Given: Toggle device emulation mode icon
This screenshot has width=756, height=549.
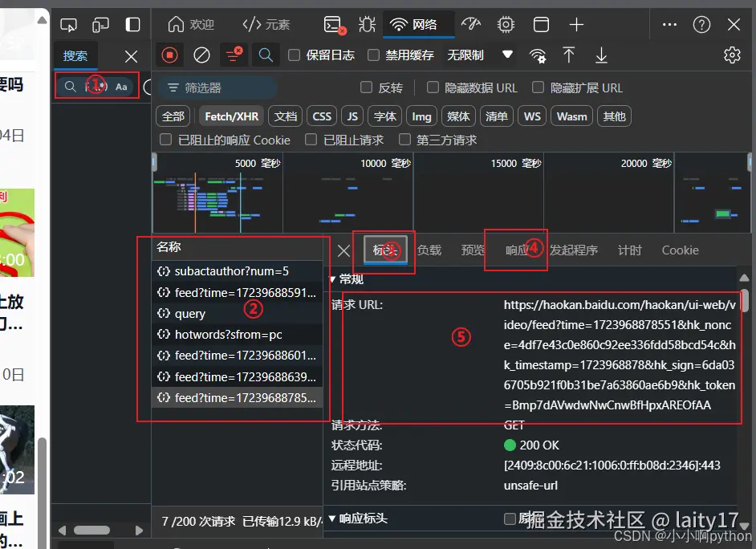Looking at the screenshot, I should 100,24.
